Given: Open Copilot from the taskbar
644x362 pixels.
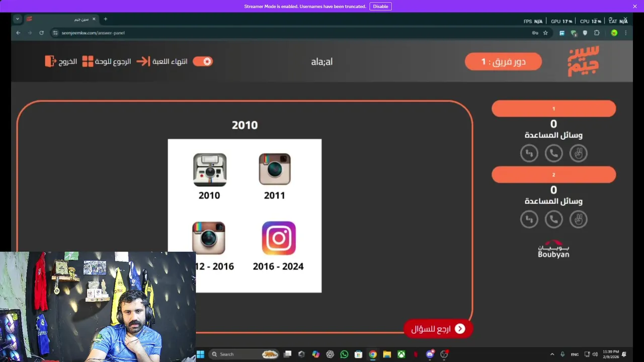Looking at the screenshot, I should coord(315,354).
